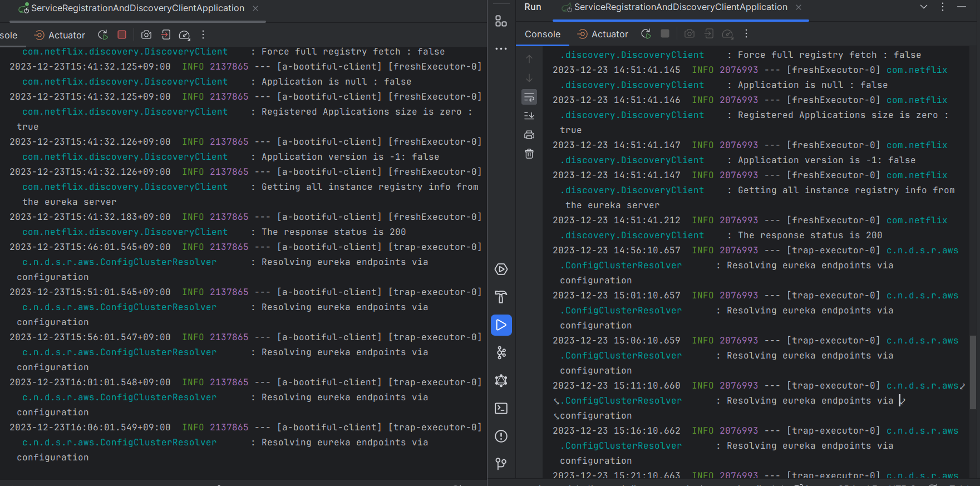Toggle the highlighted Run tool window button
This screenshot has width=980, height=486.
point(501,325)
